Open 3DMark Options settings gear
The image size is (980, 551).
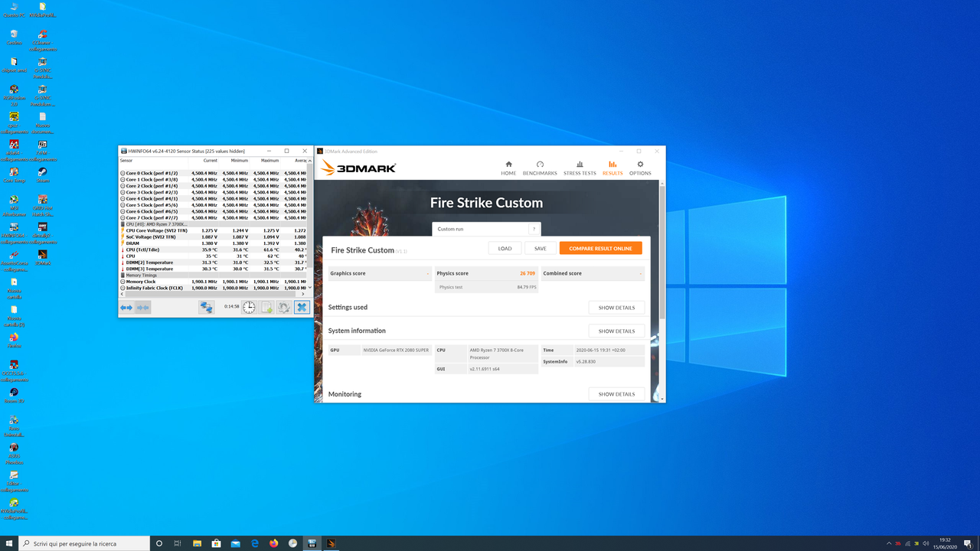click(640, 167)
